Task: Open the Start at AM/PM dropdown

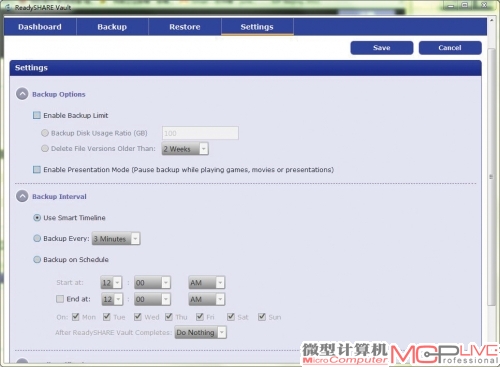Action: 207,283
